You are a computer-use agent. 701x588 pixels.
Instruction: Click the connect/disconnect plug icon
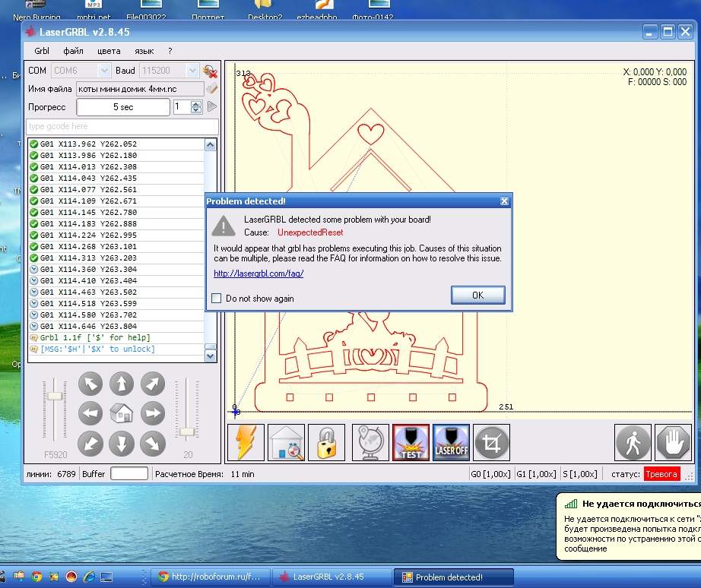click(x=210, y=71)
